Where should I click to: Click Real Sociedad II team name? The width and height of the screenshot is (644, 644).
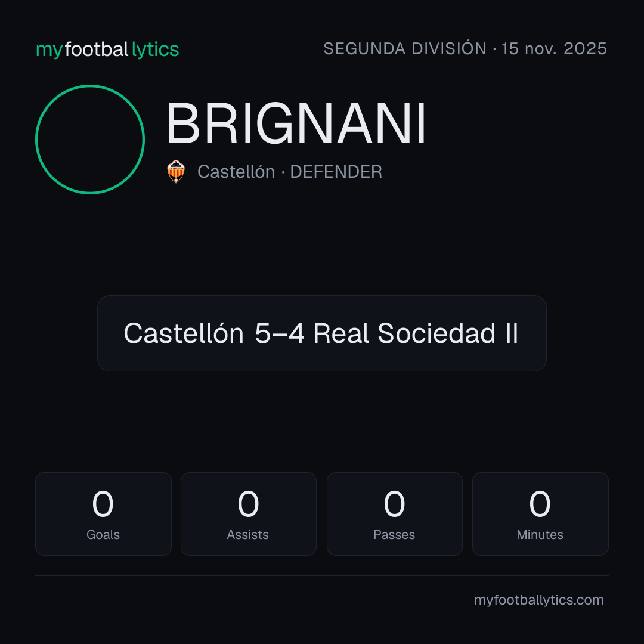(x=416, y=333)
